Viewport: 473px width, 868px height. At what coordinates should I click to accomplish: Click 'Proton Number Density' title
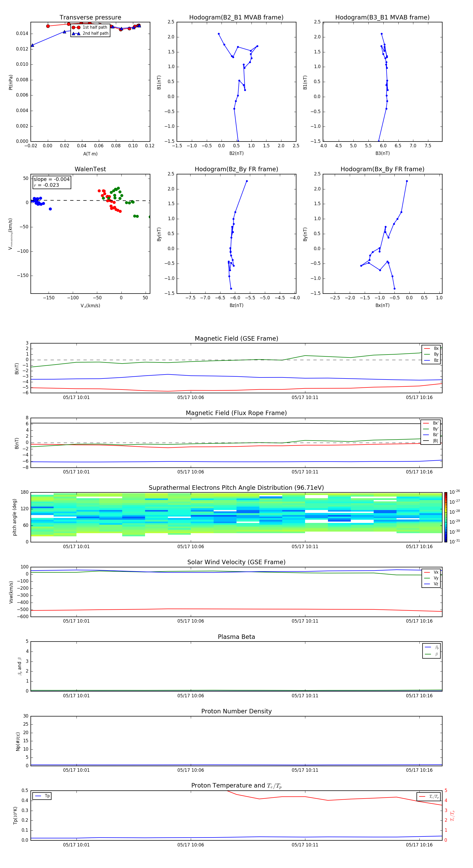pos(236,711)
